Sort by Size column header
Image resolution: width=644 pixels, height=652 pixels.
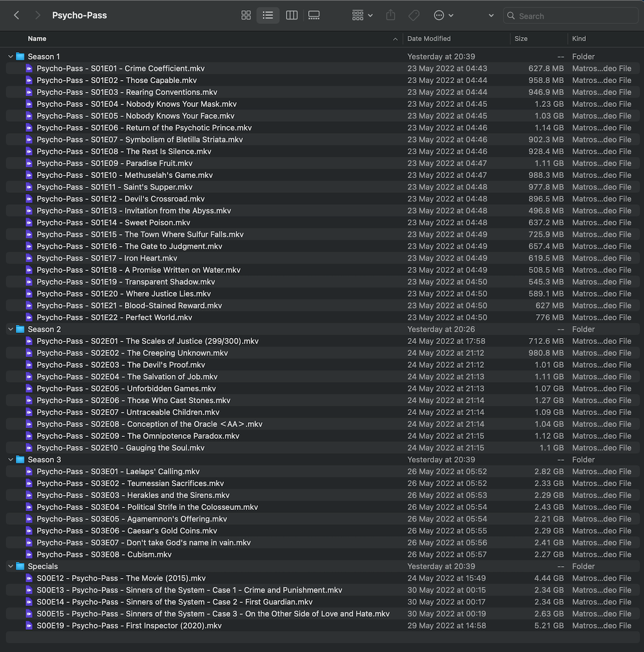point(521,39)
